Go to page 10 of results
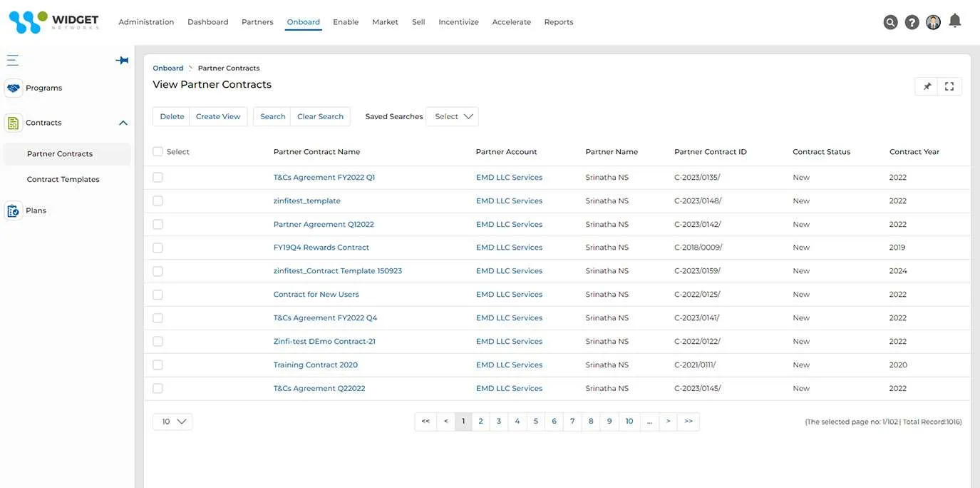This screenshot has height=488, width=980. 629,422
